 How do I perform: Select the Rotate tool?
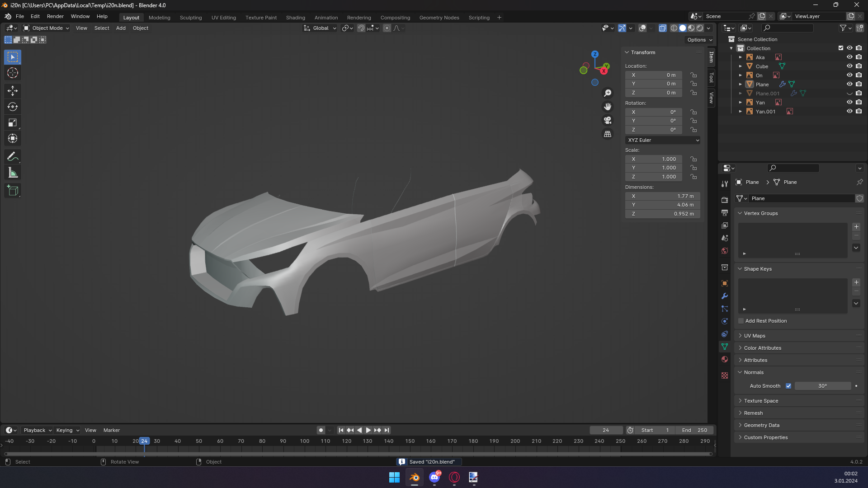coord(13,107)
